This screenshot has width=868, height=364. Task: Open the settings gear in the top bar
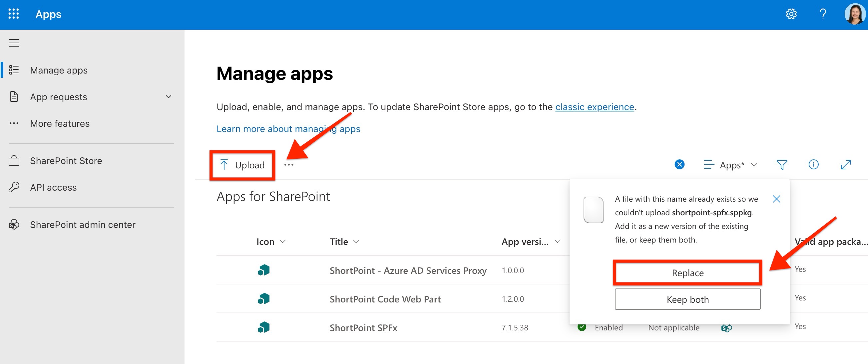(x=791, y=14)
